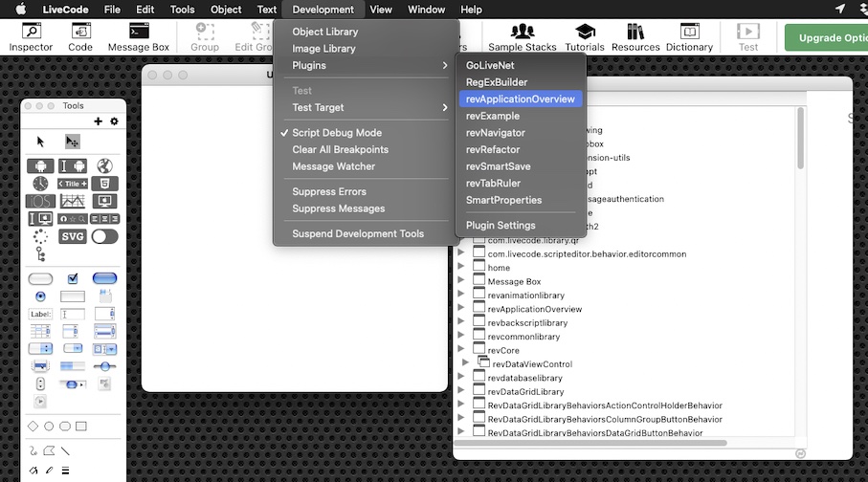Expand the revCore tree item
Screen dimensions: 868x482
pos(460,351)
